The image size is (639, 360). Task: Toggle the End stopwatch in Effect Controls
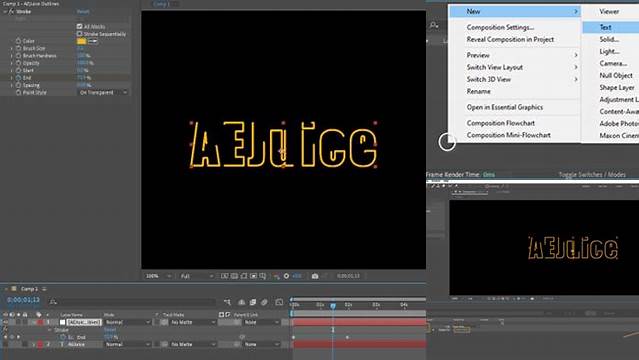click(18, 77)
